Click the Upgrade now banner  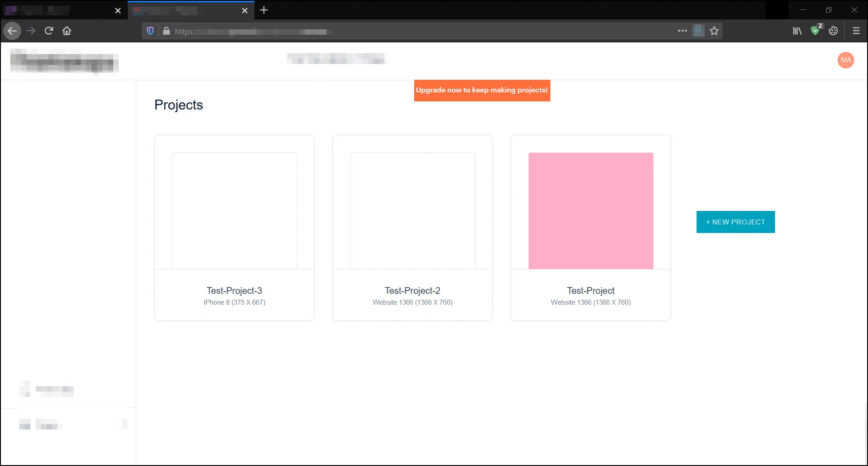[x=482, y=90]
